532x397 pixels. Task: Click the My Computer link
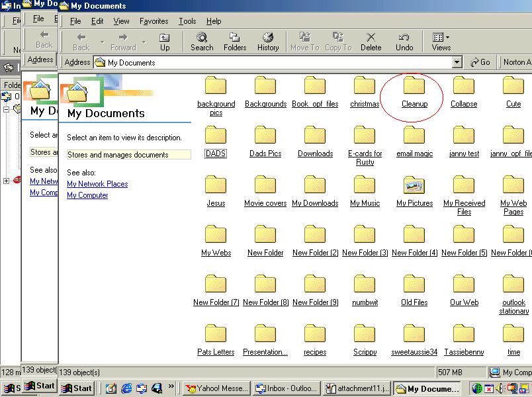87,195
